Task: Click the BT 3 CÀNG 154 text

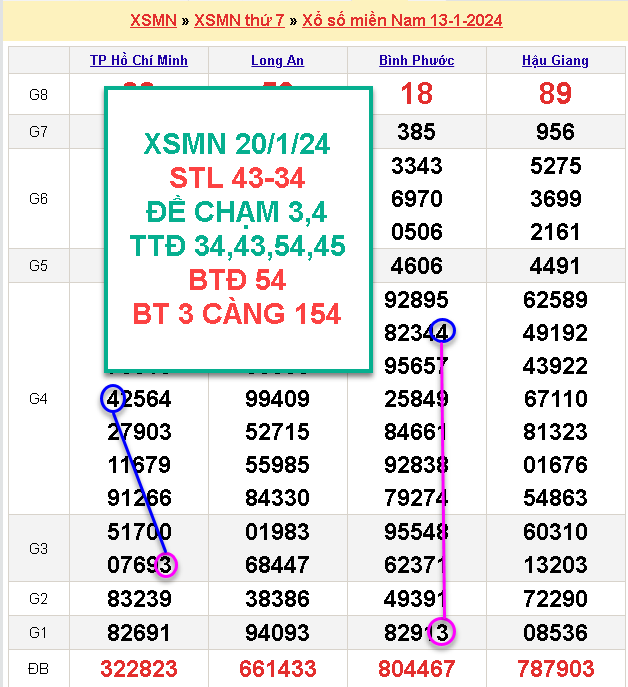Action: point(237,314)
